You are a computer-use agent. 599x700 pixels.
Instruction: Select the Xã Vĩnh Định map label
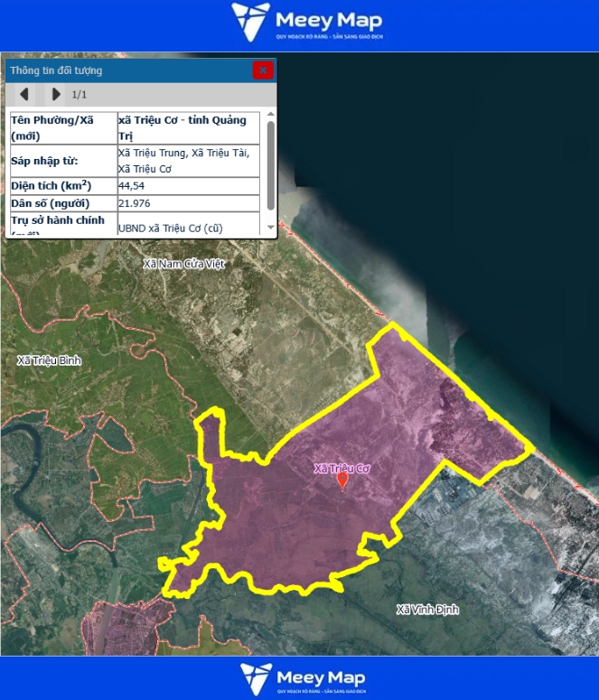coord(428,610)
